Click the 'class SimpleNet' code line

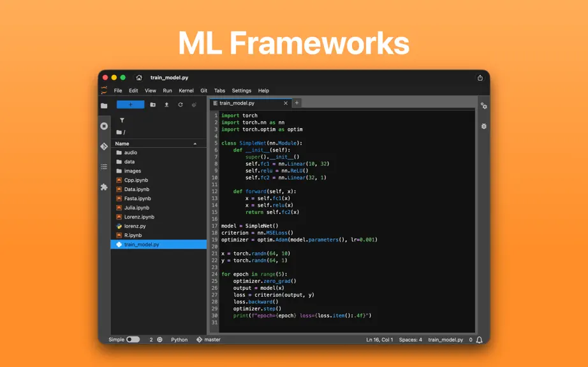[261, 143]
